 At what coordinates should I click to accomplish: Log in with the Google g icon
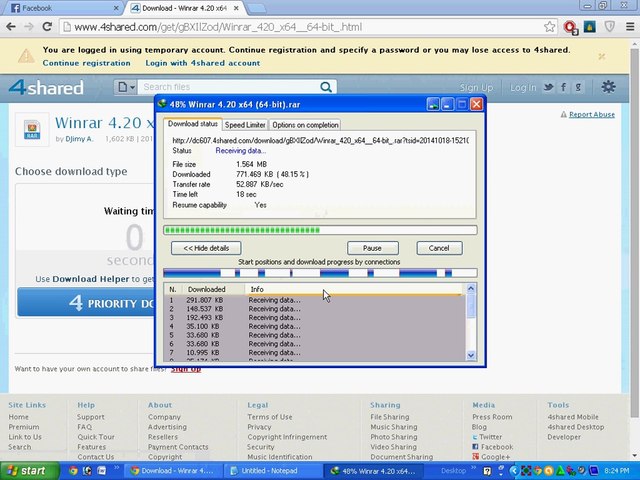point(578,87)
